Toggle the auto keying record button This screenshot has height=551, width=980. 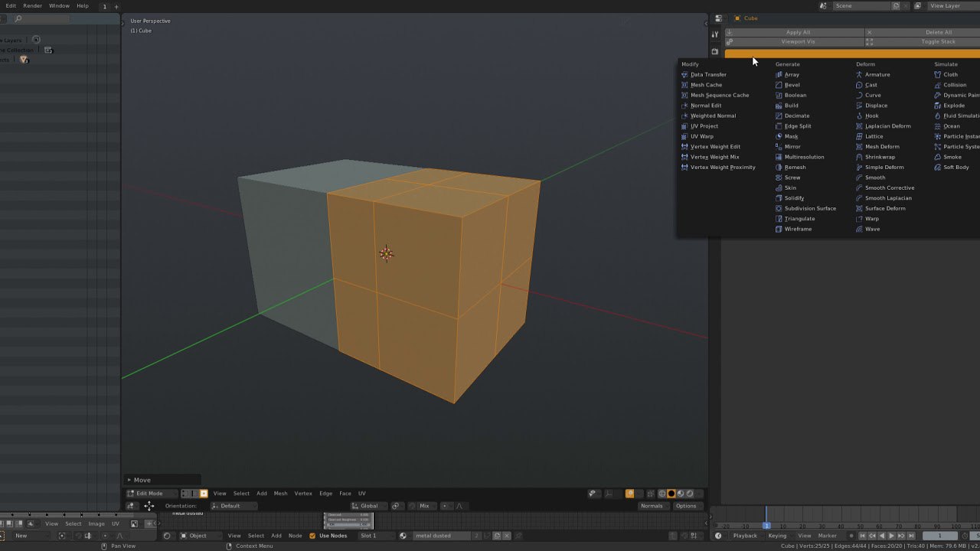(x=851, y=536)
